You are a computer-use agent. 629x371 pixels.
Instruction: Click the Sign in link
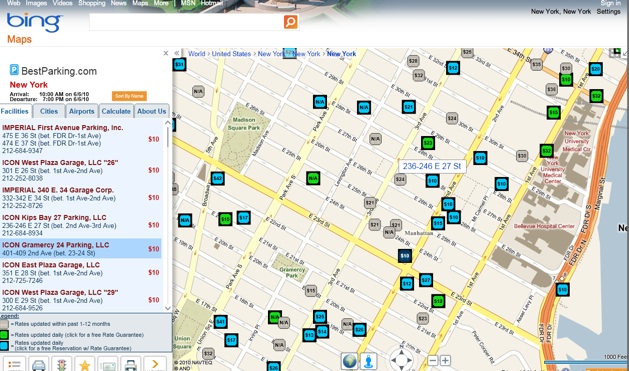point(611,3)
